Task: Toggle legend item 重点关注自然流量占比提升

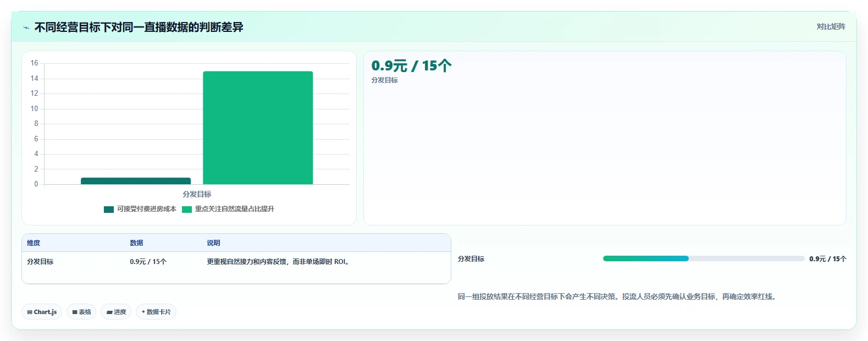Action: (228, 209)
